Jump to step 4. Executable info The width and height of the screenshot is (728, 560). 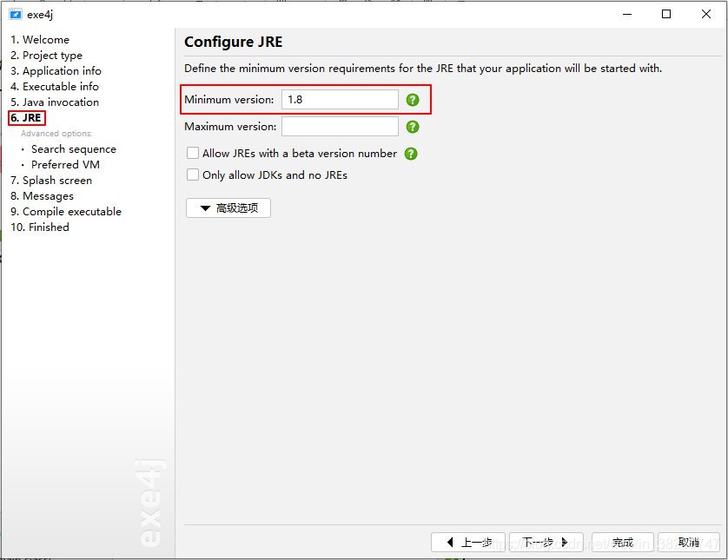click(x=55, y=86)
